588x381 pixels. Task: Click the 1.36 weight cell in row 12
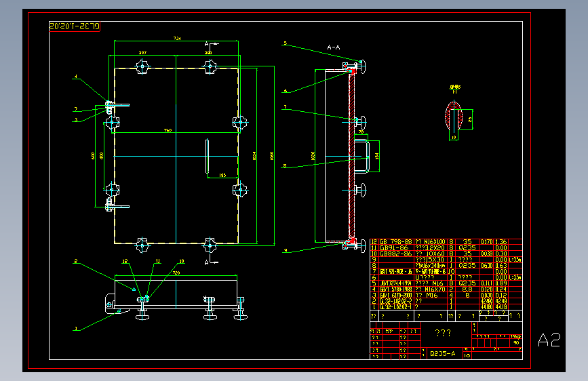(x=501, y=242)
